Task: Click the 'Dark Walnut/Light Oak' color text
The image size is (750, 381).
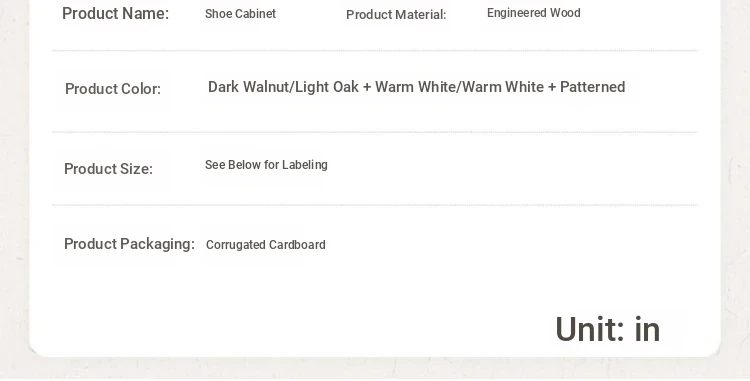Action: (283, 87)
